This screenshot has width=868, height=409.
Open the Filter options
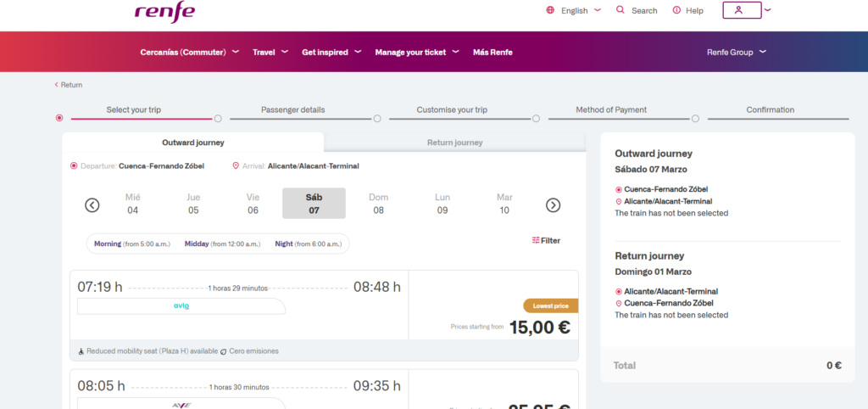546,241
